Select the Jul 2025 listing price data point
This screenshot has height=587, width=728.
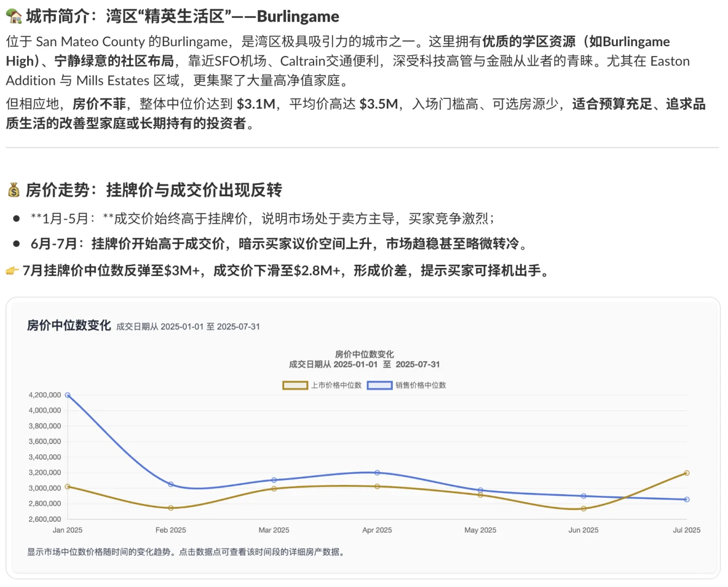pyautogui.click(x=687, y=473)
